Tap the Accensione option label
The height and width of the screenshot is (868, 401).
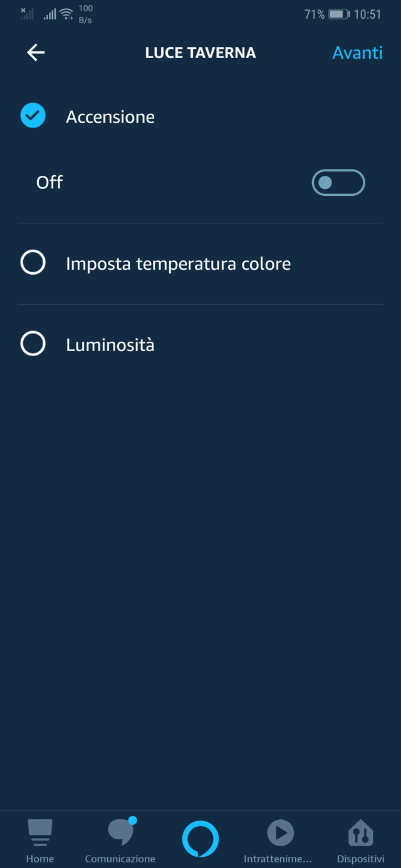tap(110, 117)
